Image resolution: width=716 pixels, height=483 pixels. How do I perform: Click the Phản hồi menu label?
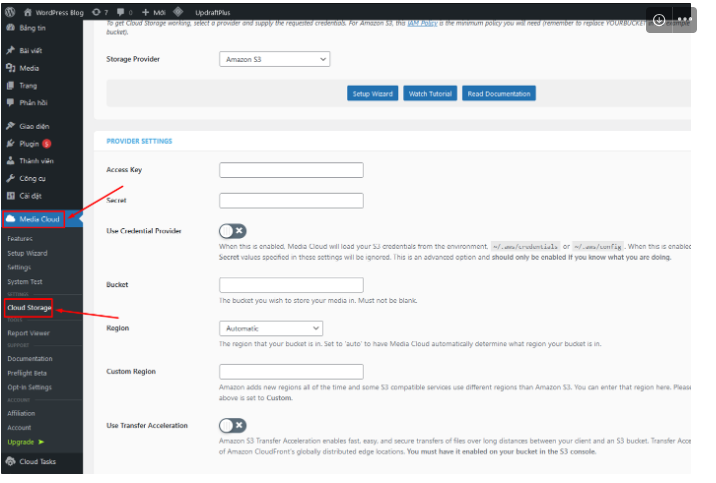(x=33, y=103)
